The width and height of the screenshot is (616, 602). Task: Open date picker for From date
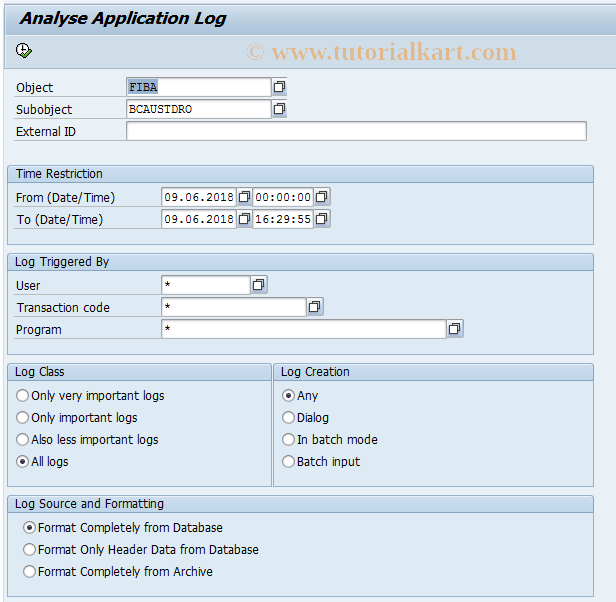pos(244,197)
